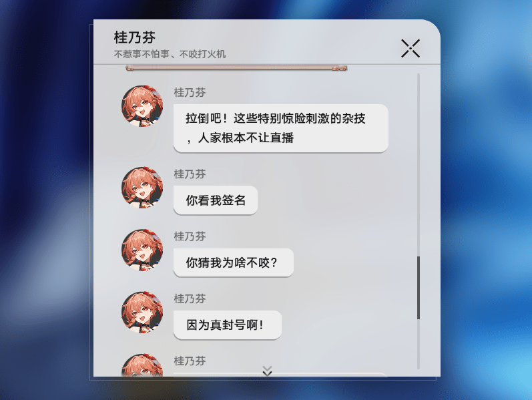The image size is (532, 400).
Task: Click the avatar beside the 你看我签名 message
Action: point(142,188)
